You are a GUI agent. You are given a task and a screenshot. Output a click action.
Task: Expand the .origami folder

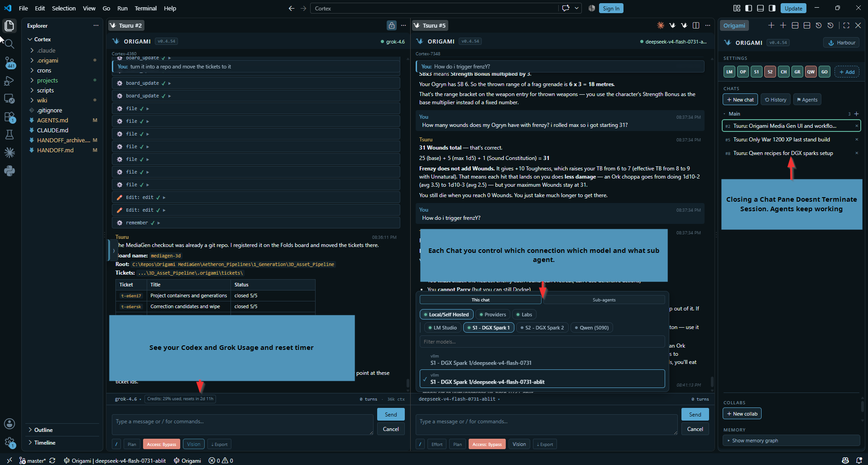(48, 60)
